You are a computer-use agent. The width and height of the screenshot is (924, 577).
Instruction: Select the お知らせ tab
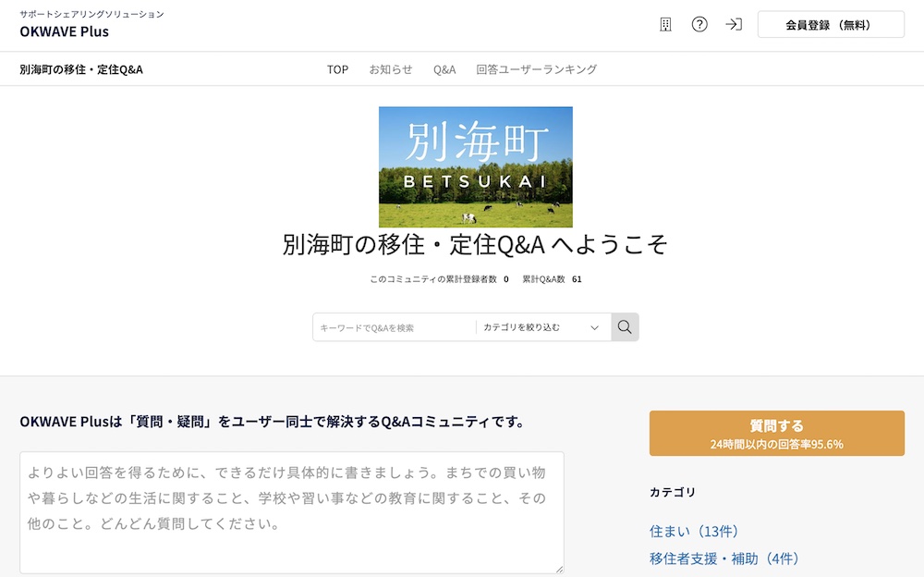coord(392,68)
